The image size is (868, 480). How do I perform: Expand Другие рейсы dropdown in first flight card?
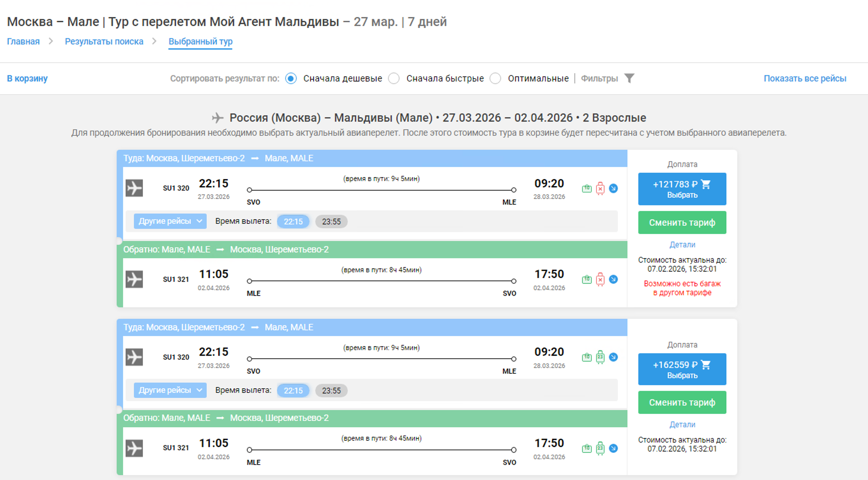[x=170, y=221]
